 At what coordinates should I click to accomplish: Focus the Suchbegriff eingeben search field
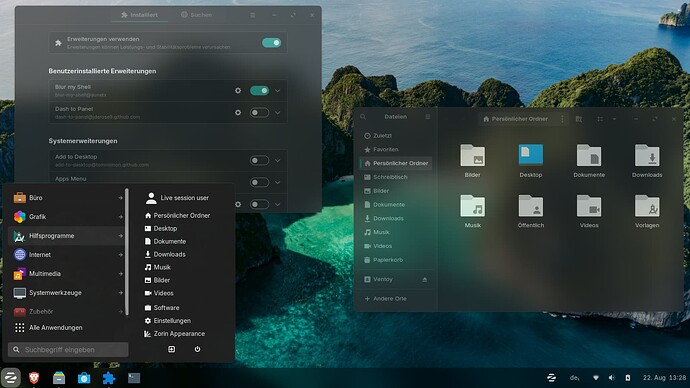point(68,350)
